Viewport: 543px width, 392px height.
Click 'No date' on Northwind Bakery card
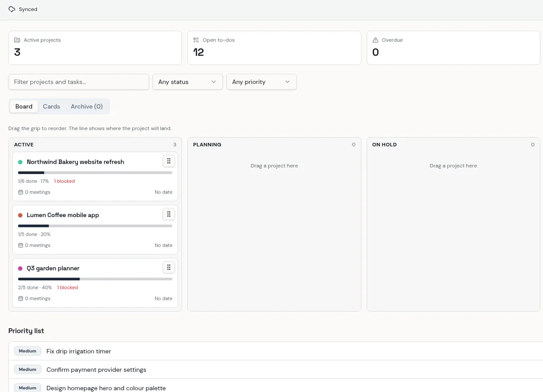pyautogui.click(x=163, y=192)
